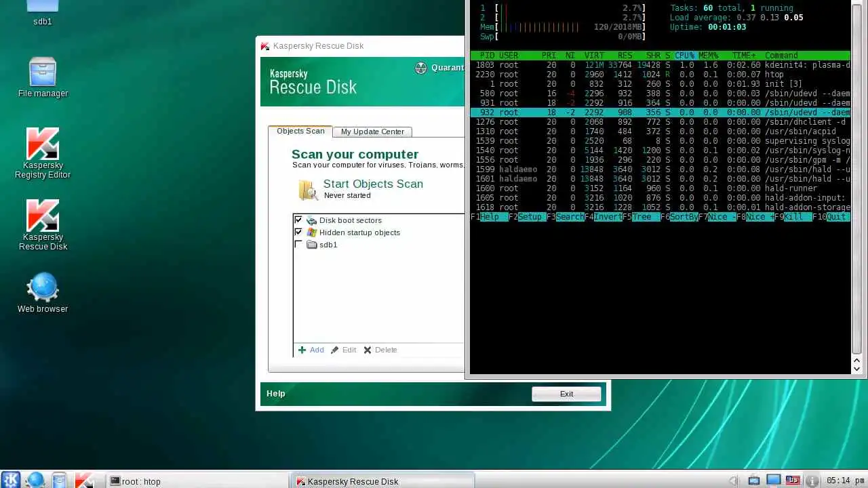The height and width of the screenshot is (488, 868).
Task: Click the X Delete icon
Action: point(368,350)
